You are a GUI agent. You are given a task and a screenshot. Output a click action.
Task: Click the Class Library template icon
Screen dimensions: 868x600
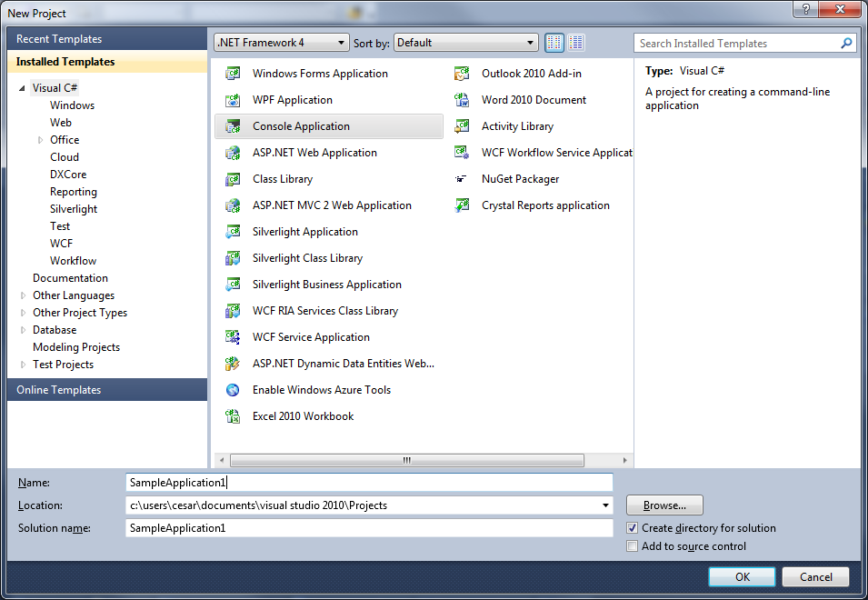pyautogui.click(x=233, y=179)
